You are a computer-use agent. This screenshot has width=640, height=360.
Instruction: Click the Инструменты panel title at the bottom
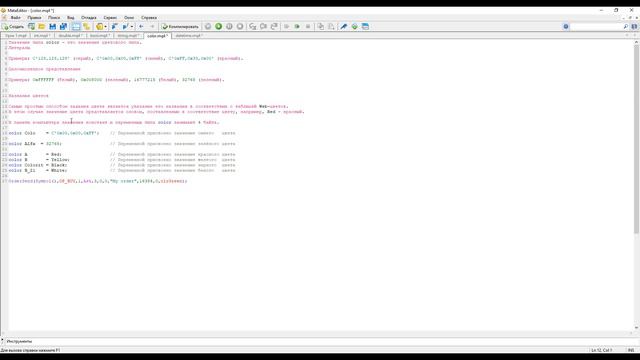19,341
